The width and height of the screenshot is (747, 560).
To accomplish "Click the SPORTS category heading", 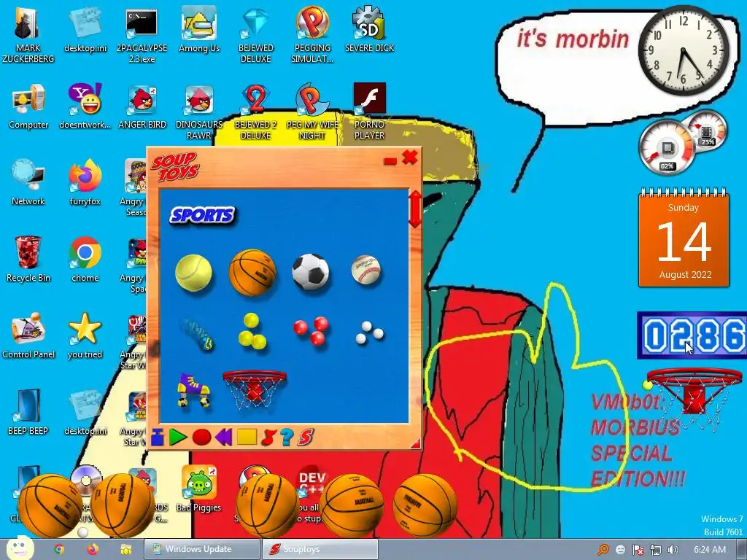I will [203, 215].
